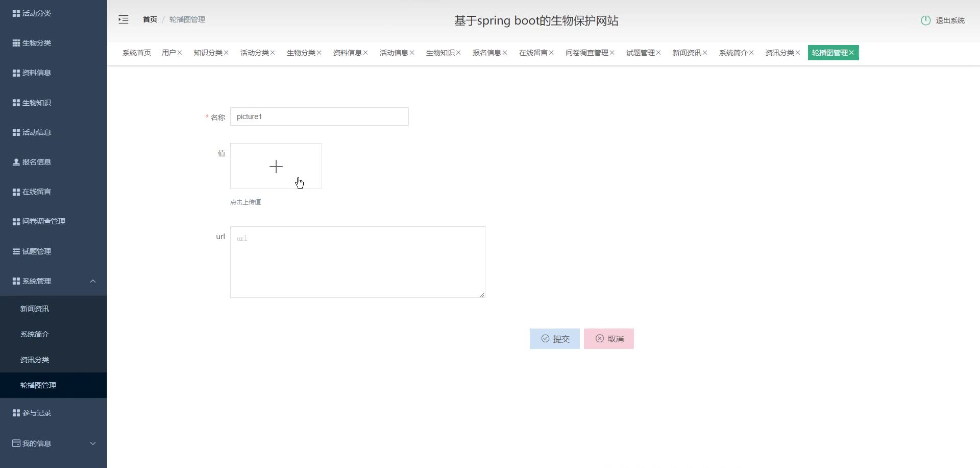Switch to the 系统首页 tab

137,53
